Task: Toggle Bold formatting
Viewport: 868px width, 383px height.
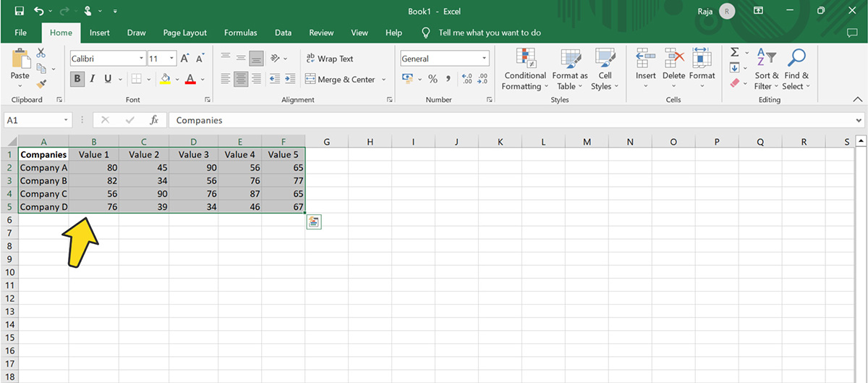Action: pyautogui.click(x=77, y=79)
